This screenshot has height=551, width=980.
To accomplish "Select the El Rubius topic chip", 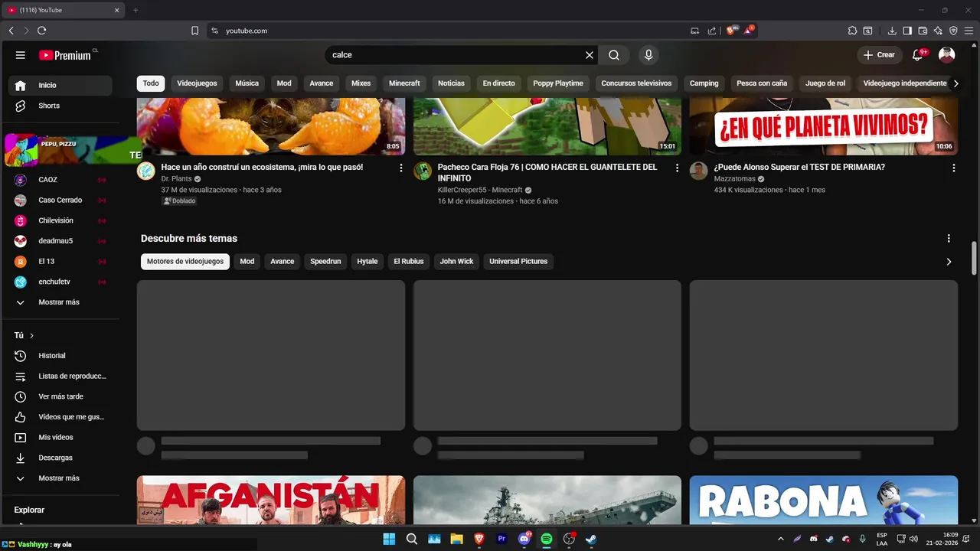I will pyautogui.click(x=409, y=262).
